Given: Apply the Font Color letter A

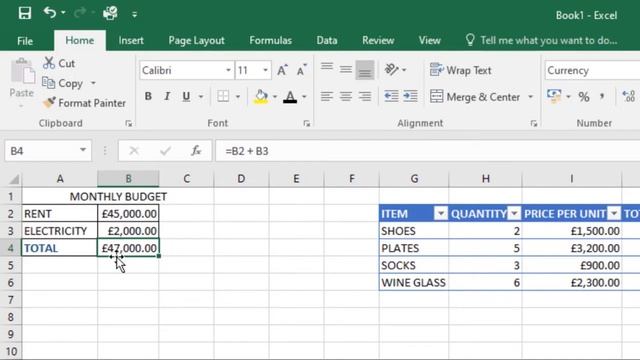Looking at the screenshot, I should (290, 97).
